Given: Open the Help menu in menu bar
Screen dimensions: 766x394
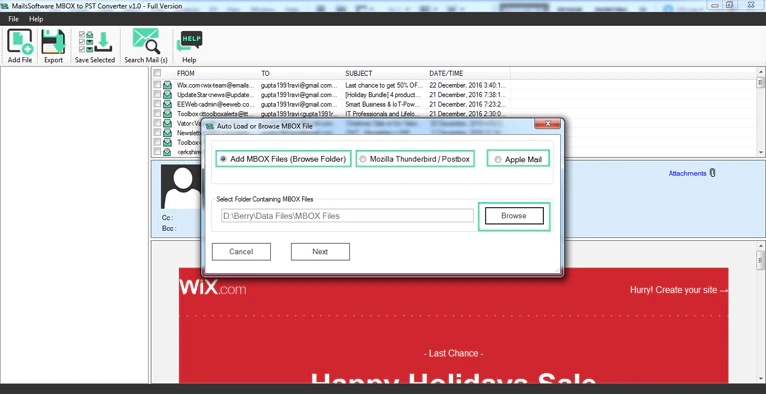Looking at the screenshot, I should coord(36,19).
